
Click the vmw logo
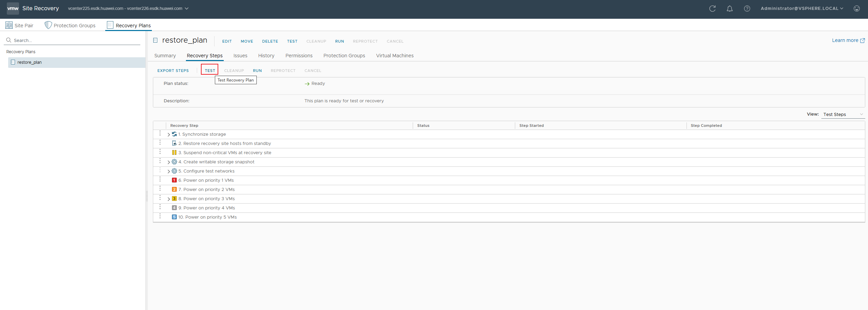[13, 8]
